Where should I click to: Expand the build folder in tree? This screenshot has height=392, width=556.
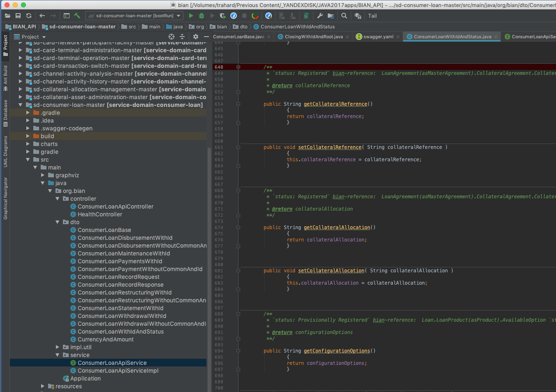28,136
